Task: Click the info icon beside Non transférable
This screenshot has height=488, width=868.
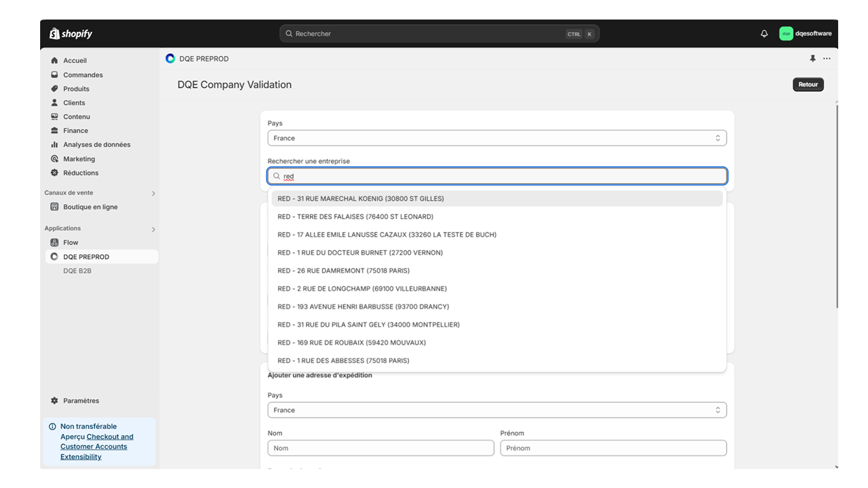Action: click(53, 427)
